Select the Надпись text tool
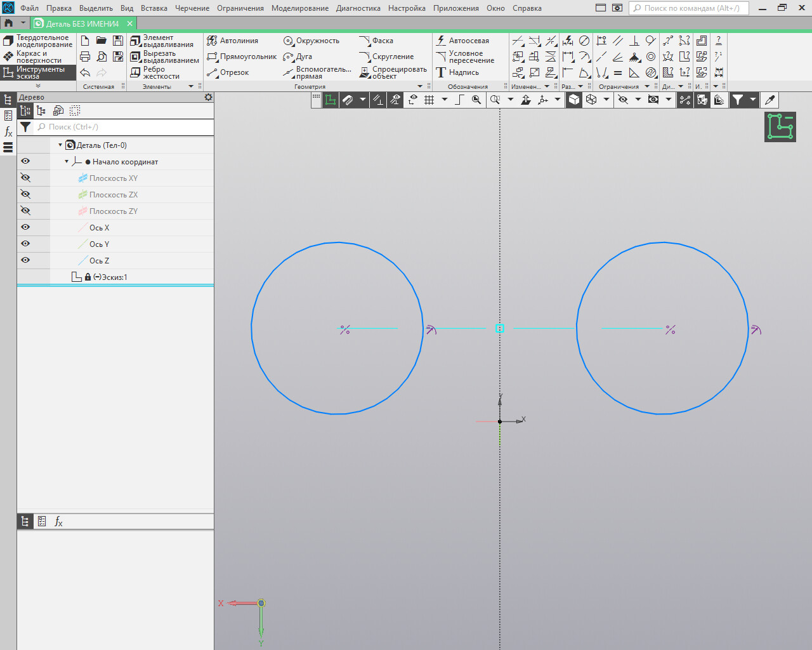The width and height of the screenshot is (812, 650). pos(457,72)
